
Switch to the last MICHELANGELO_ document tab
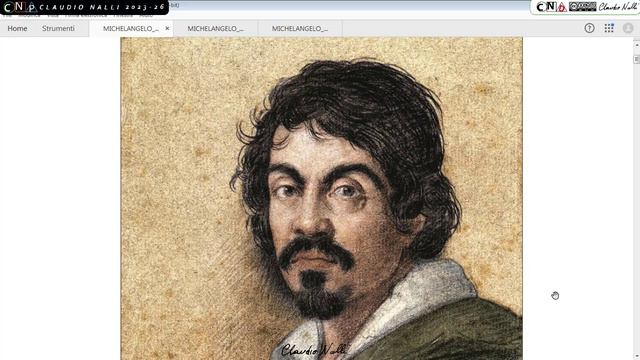pyautogui.click(x=300, y=29)
